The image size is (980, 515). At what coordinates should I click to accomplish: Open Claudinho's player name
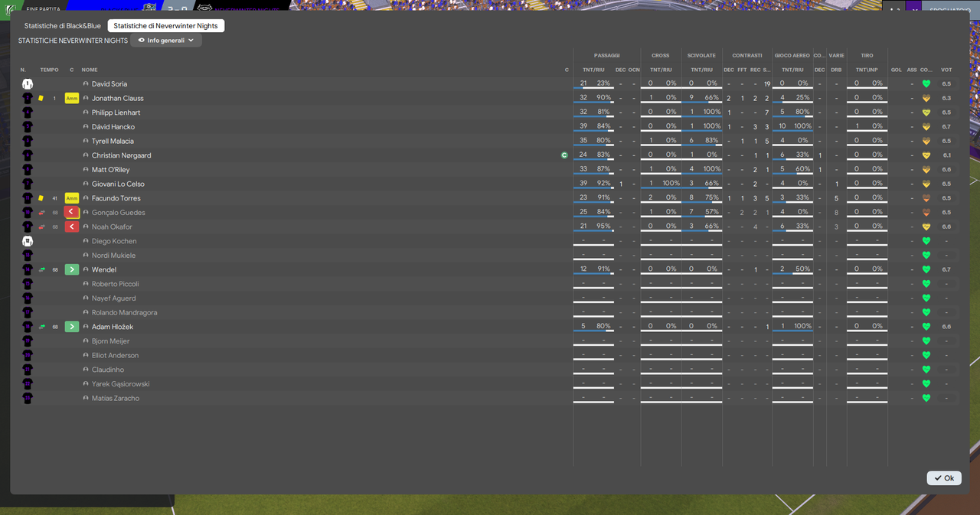tap(108, 370)
